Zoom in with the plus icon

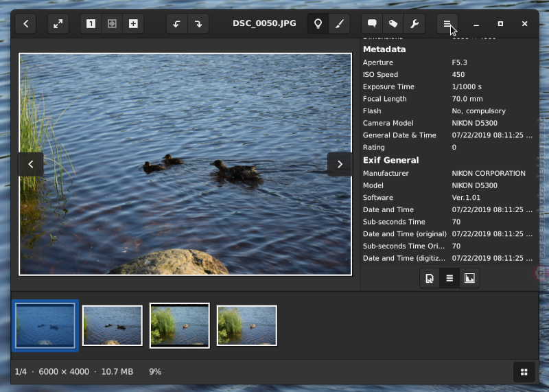[x=133, y=24]
